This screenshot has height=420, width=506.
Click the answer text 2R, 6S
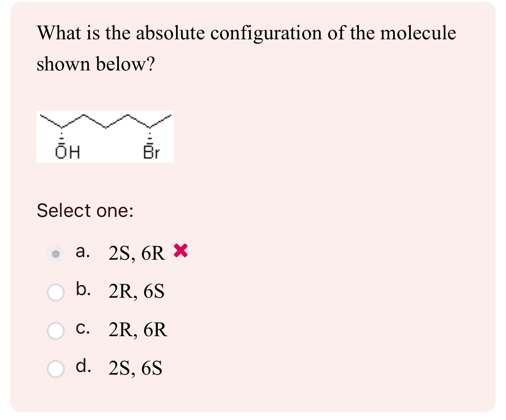click(x=136, y=292)
